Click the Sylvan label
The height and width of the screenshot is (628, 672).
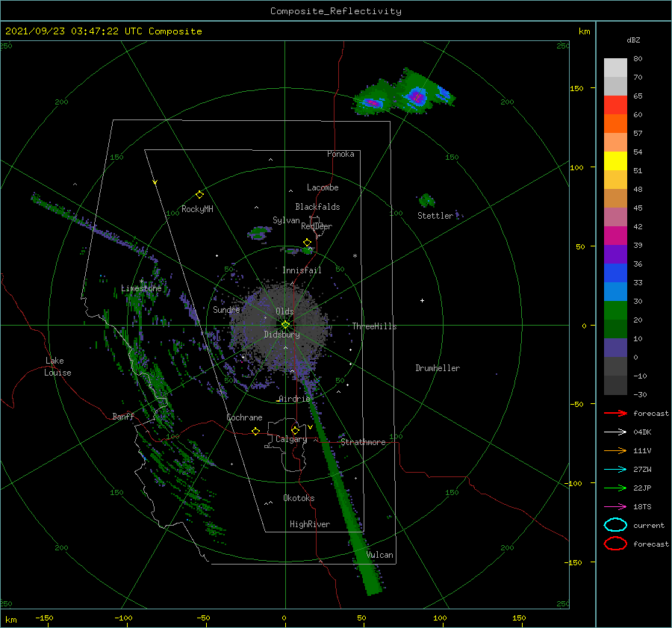point(286,220)
